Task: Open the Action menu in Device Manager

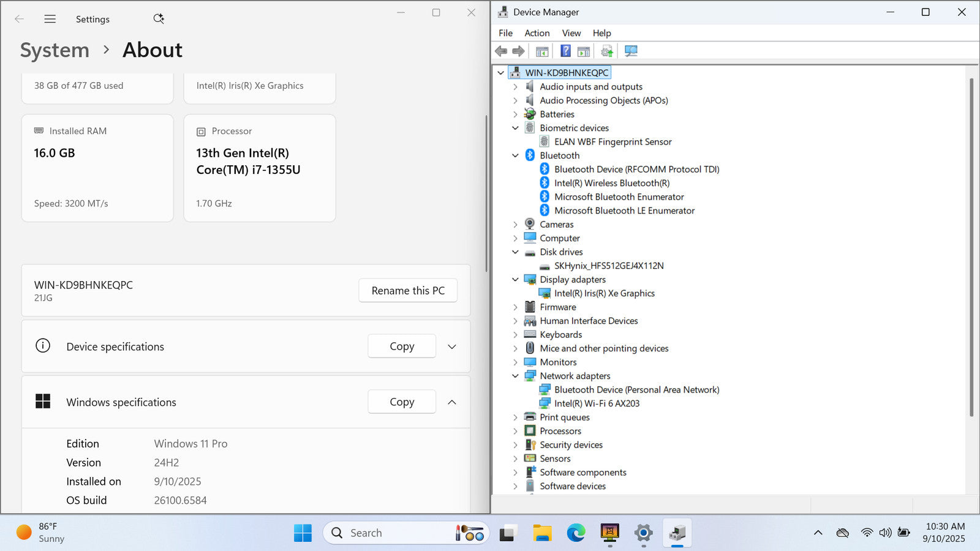Action: [x=537, y=33]
